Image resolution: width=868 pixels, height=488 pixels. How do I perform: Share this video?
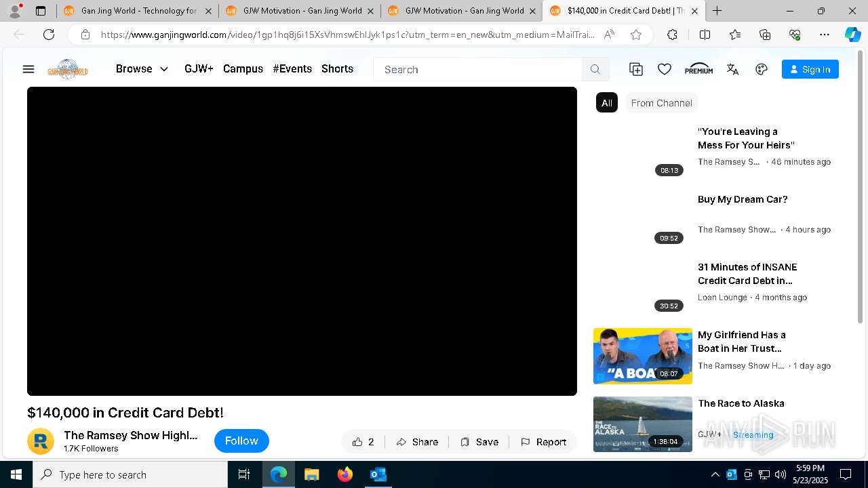[417, 442]
